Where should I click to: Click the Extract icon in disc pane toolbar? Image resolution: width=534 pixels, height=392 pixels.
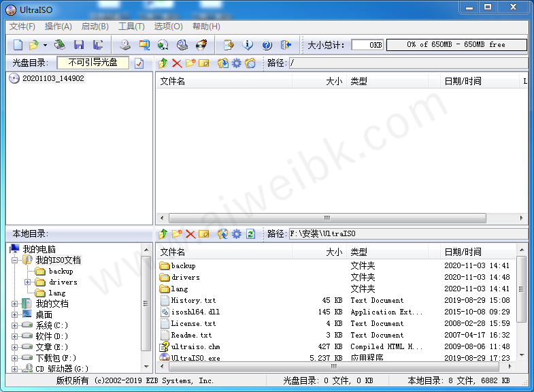pos(223,63)
